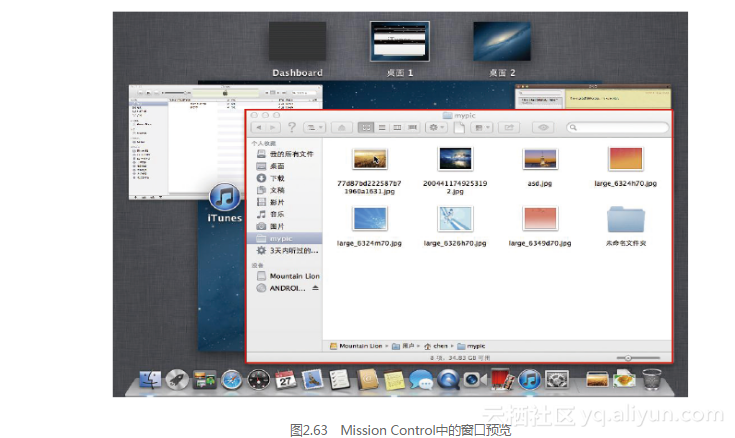Switch Finder to list view
This screenshot has height=438, width=735.
point(382,127)
